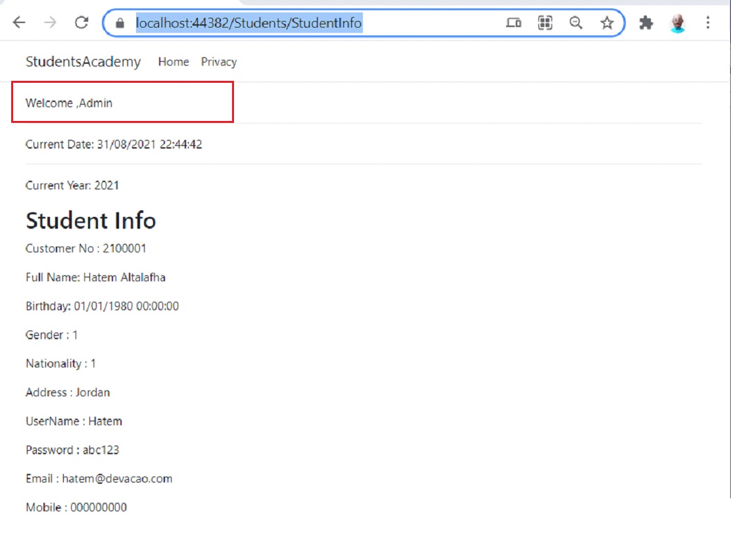731x560 pixels.
Task: Click the 'Nationality : 1' line
Action: [60, 363]
